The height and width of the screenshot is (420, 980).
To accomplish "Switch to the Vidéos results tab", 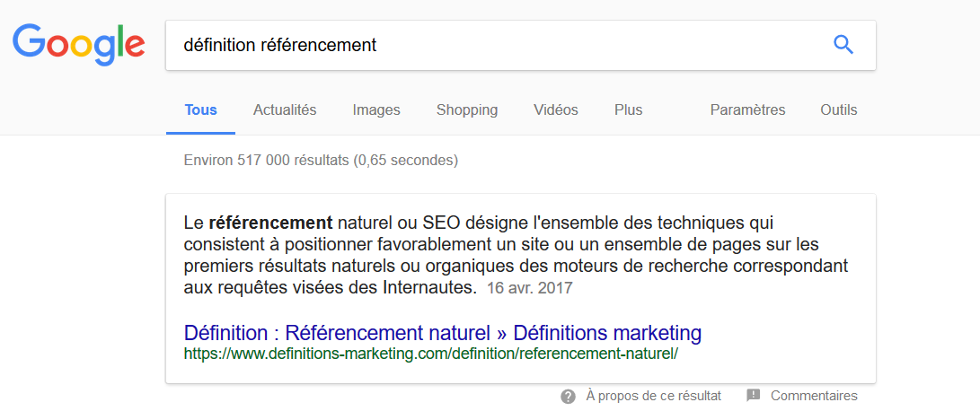I will click(x=556, y=110).
